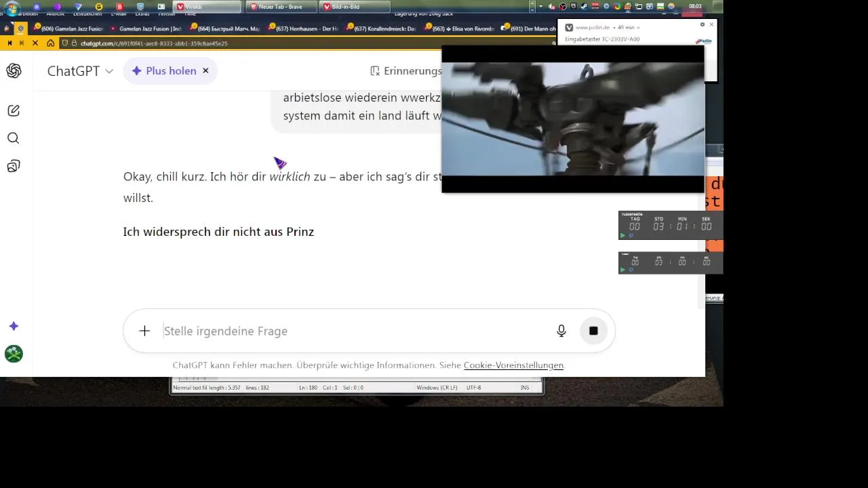The image size is (868, 488).
Task: Select the chatgpt.com URL address field
Action: (154, 43)
